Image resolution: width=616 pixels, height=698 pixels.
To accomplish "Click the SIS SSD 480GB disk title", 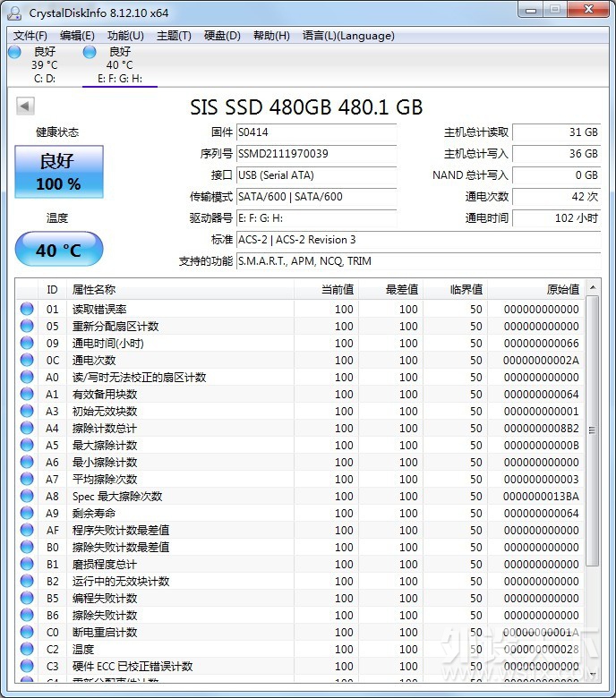I will [x=306, y=106].
